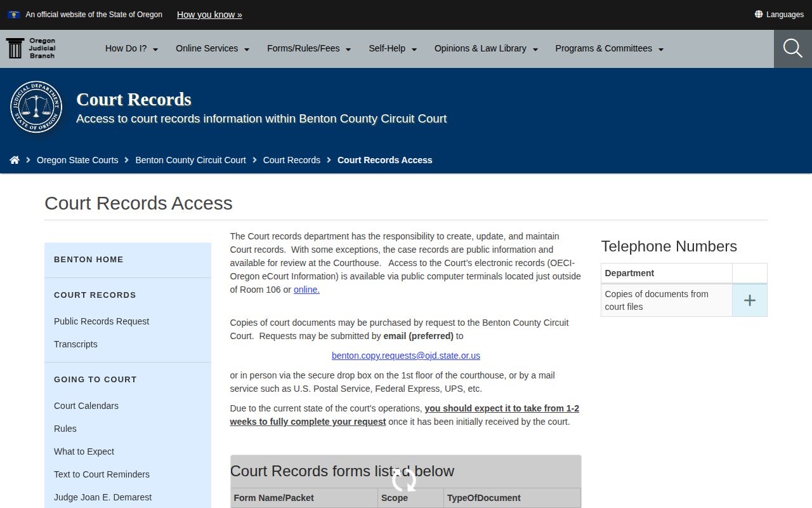The height and width of the screenshot is (508, 812).
Task: Click the Form Name/Packet column header
Action: click(304, 498)
